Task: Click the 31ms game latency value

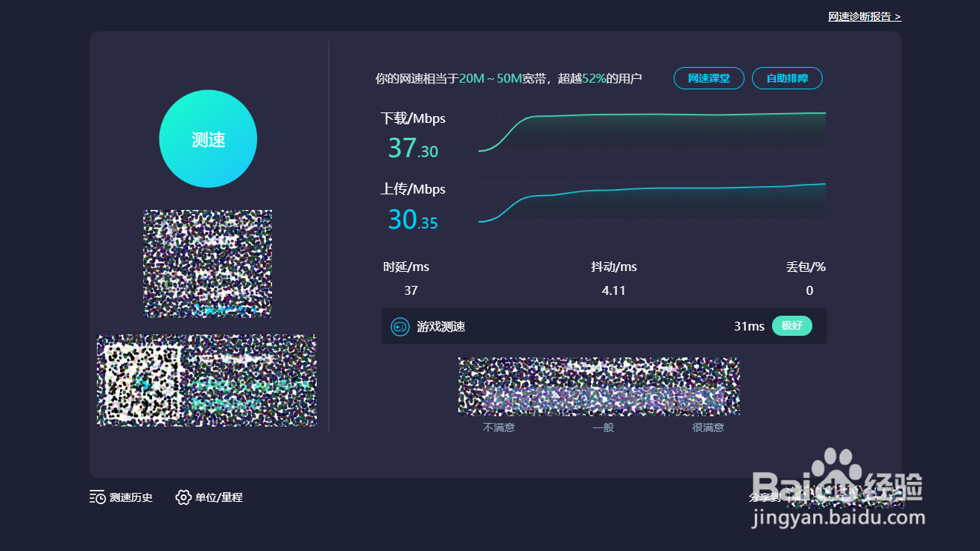Action: click(x=749, y=326)
